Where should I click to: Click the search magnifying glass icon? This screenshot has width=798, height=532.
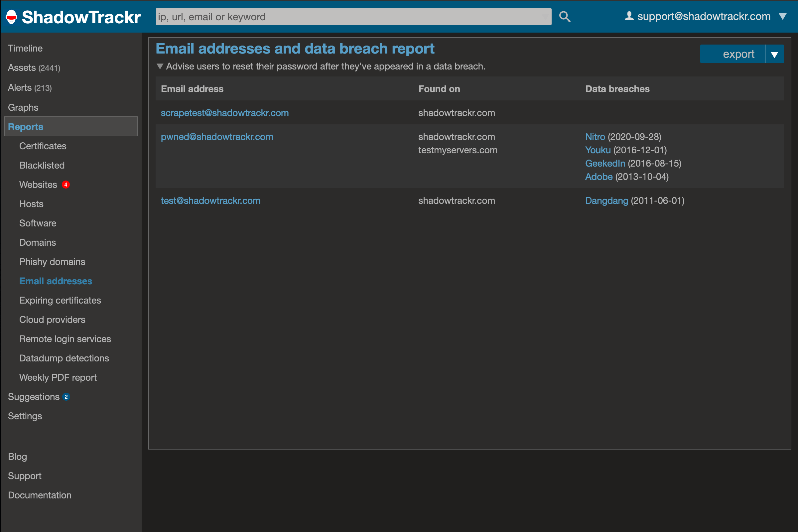click(x=564, y=16)
